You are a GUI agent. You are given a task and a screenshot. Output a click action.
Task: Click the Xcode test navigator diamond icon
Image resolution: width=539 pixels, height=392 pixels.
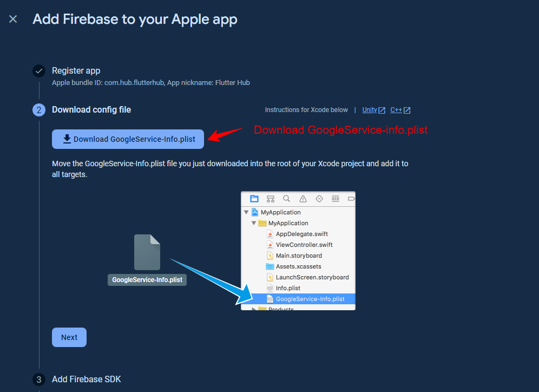click(x=319, y=199)
